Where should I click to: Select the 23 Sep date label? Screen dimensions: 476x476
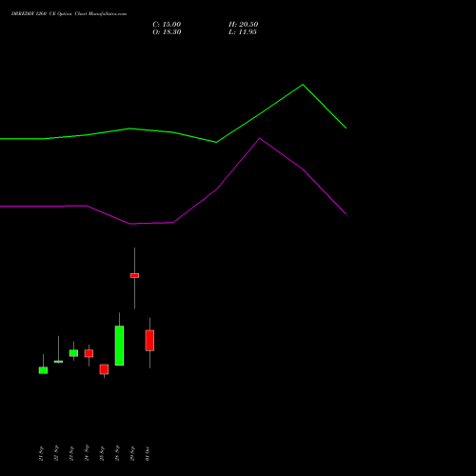click(71, 453)
